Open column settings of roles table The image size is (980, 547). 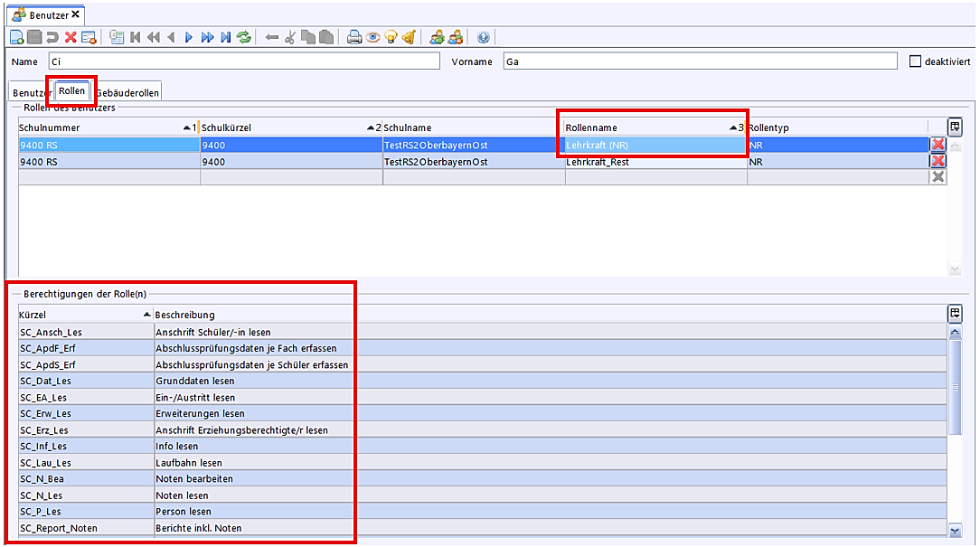pos(955,127)
